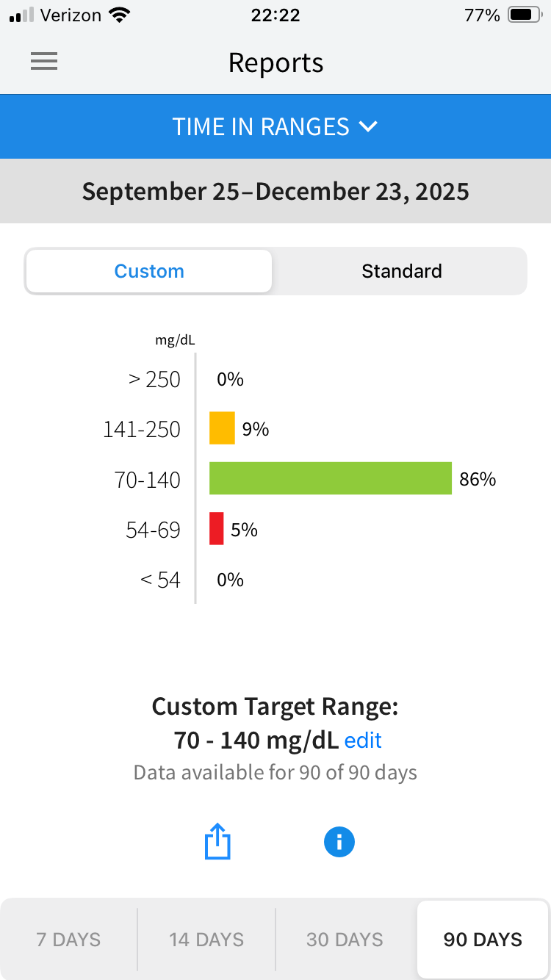Tap the chevron next to Time in Ranges

tap(368, 126)
